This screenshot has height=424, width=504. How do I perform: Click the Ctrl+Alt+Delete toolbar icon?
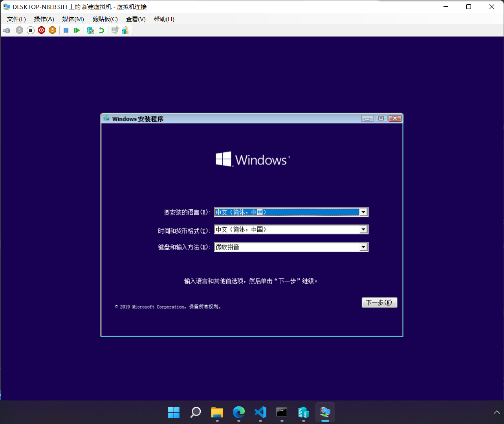click(6, 30)
